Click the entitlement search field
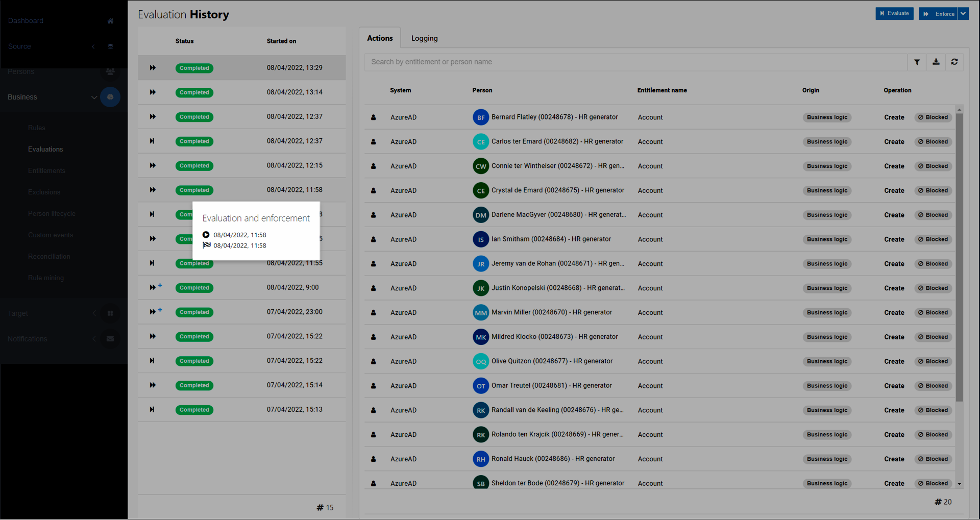Viewport: 980px width, 520px height. click(x=561, y=62)
